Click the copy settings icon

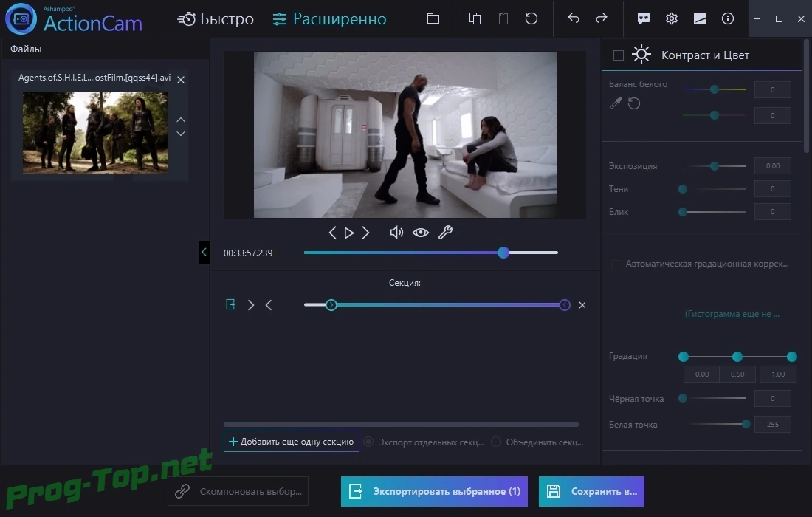(475, 18)
